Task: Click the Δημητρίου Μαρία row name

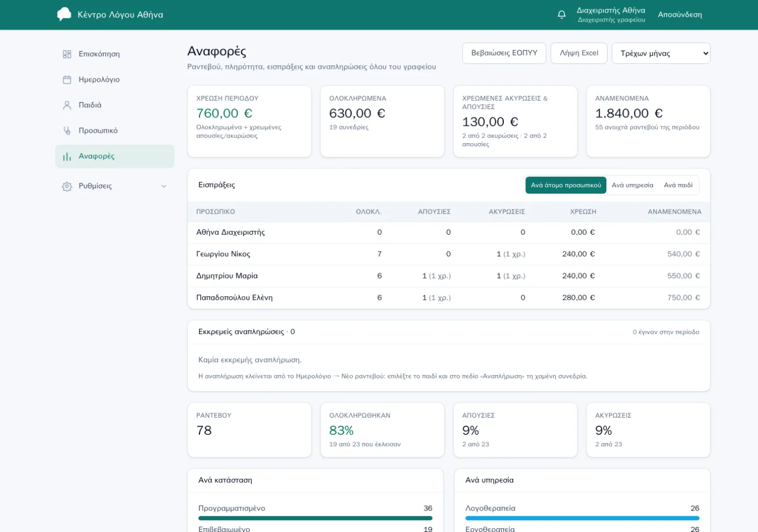Action: tap(227, 276)
